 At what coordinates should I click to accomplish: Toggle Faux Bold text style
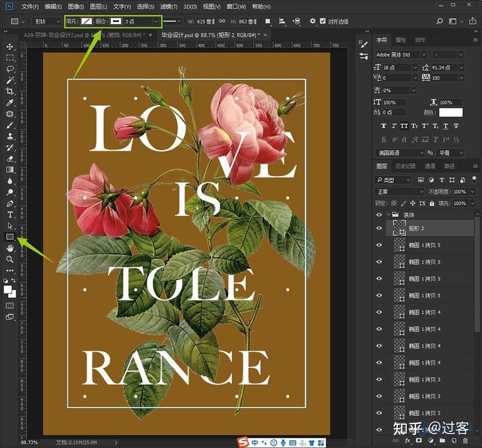click(383, 126)
